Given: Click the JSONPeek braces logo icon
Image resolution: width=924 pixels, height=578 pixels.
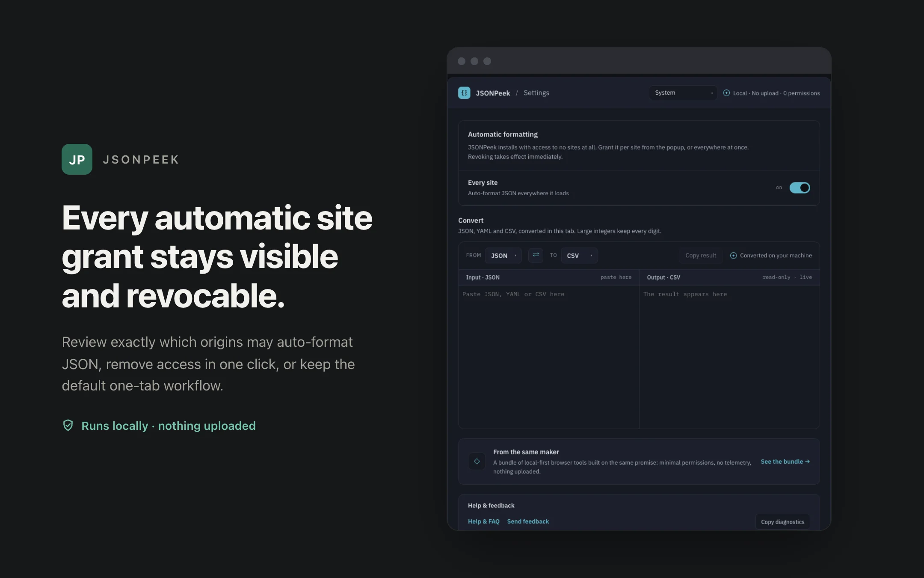Looking at the screenshot, I should (464, 93).
